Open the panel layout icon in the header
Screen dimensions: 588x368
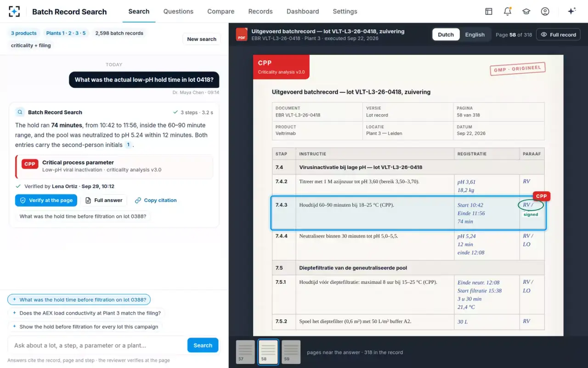pyautogui.click(x=489, y=11)
